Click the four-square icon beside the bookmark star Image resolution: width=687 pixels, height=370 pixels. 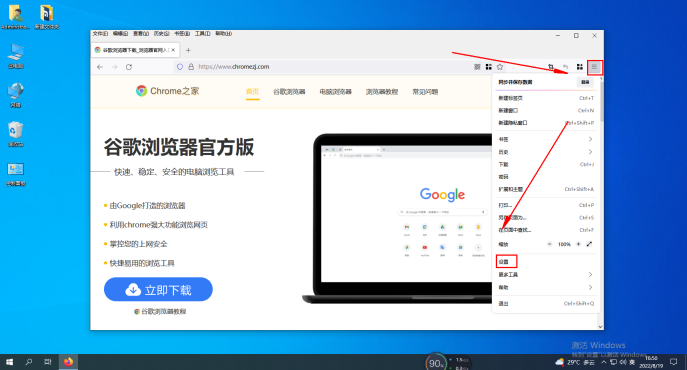click(x=489, y=67)
